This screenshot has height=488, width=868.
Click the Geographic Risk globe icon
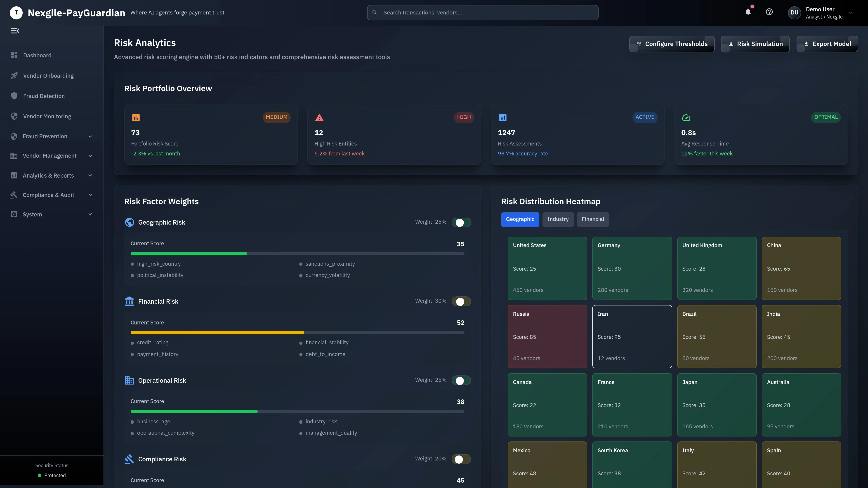129,222
